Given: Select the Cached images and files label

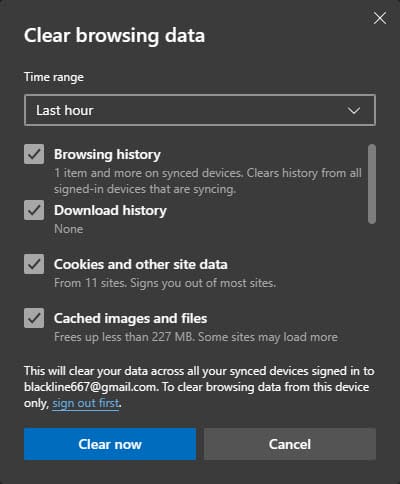Looking at the screenshot, I should click(130, 319).
